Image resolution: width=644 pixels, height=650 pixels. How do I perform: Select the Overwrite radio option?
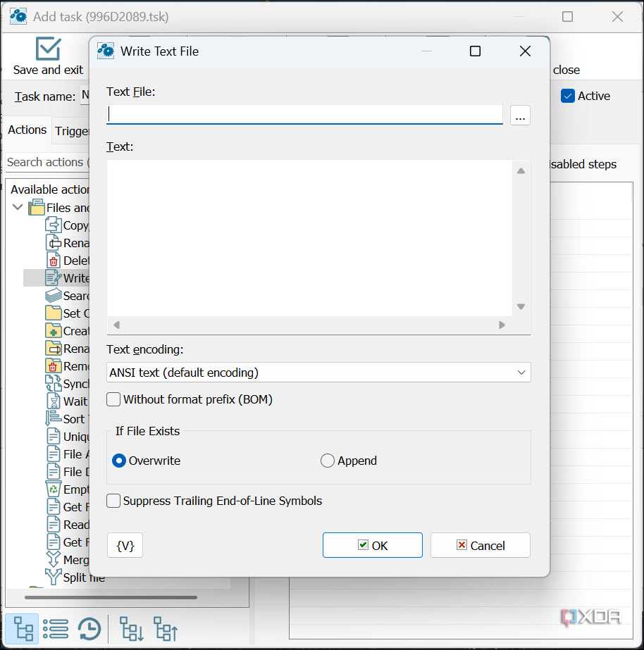pyautogui.click(x=119, y=461)
